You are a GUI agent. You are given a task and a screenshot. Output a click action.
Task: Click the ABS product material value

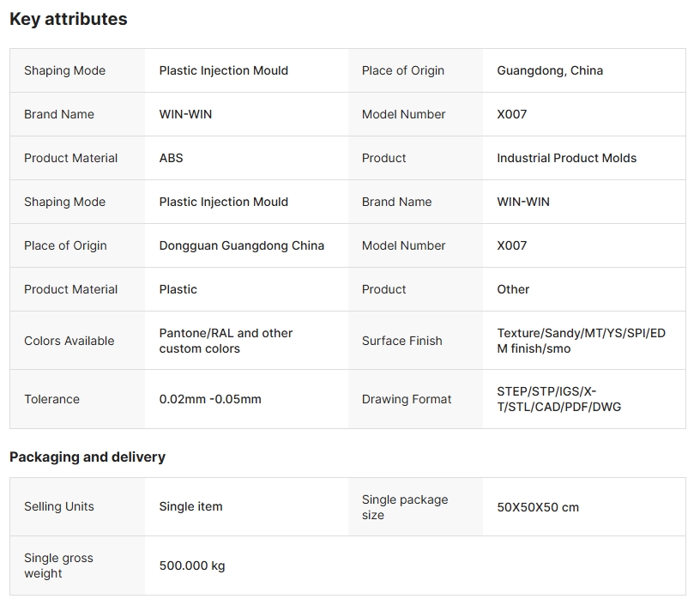click(x=172, y=158)
